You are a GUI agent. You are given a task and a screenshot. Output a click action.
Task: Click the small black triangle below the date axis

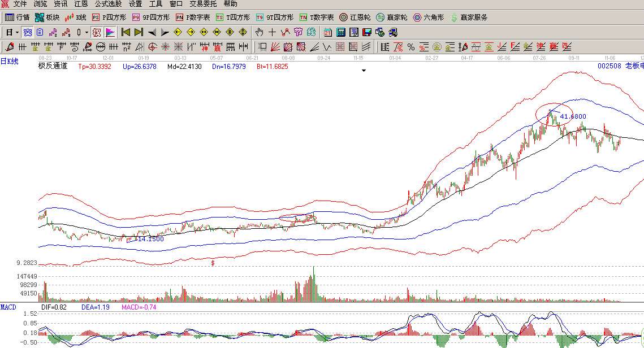[x=364, y=71]
